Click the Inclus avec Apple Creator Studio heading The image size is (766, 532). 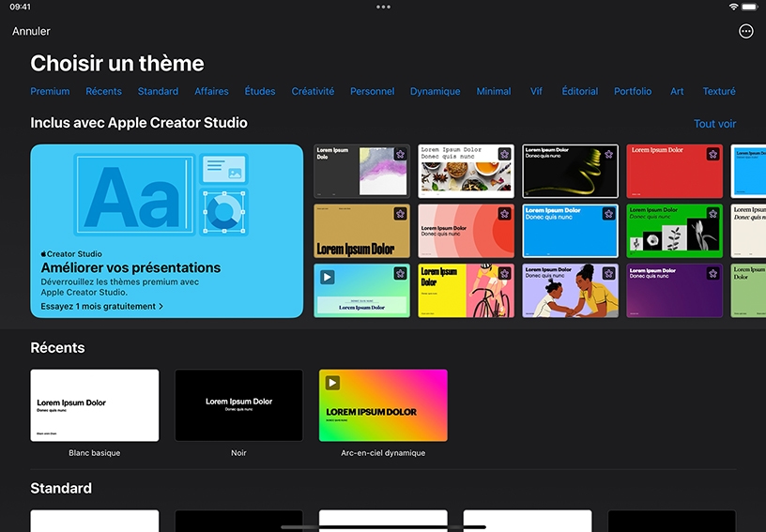(x=139, y=123)
